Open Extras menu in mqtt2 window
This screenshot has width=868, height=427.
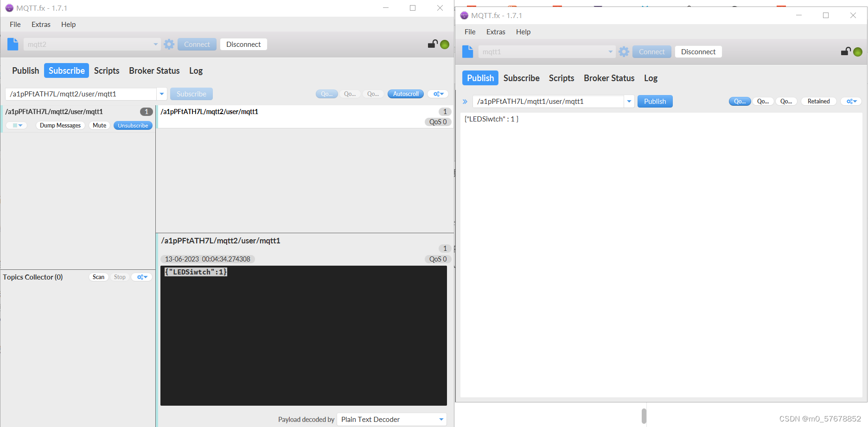coord(41,25)
